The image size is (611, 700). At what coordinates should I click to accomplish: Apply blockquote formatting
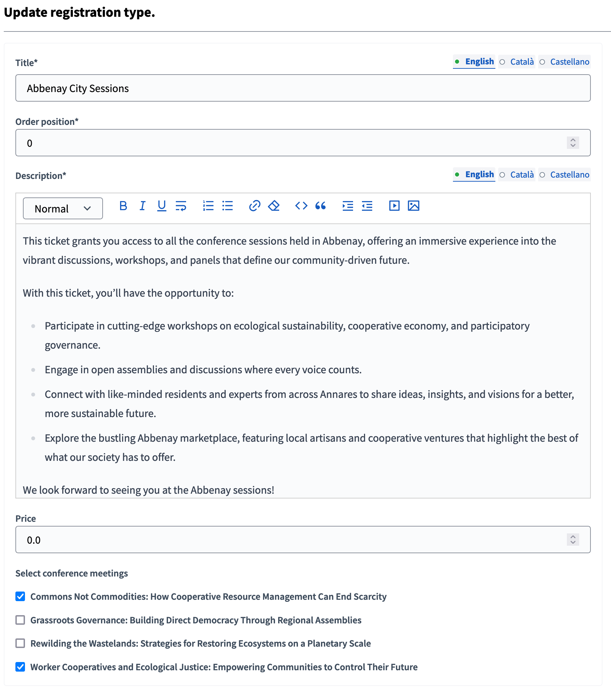click(x=321, y=206)
